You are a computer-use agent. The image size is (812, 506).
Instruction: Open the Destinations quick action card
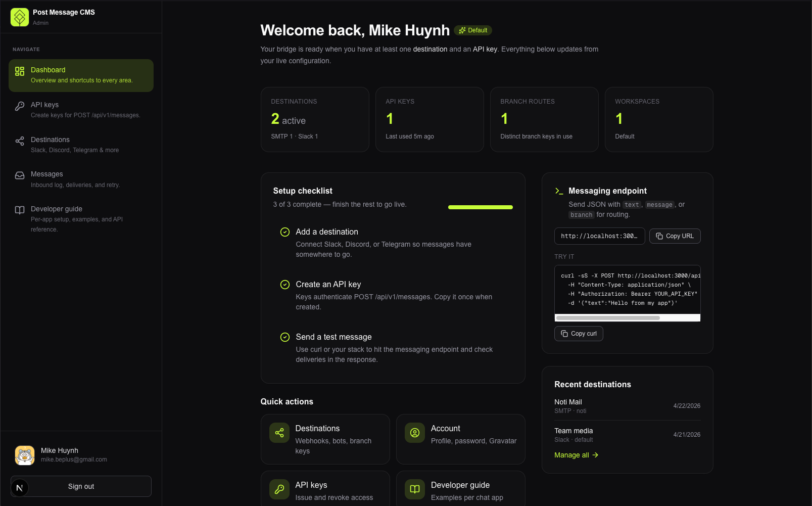point(325,439)
